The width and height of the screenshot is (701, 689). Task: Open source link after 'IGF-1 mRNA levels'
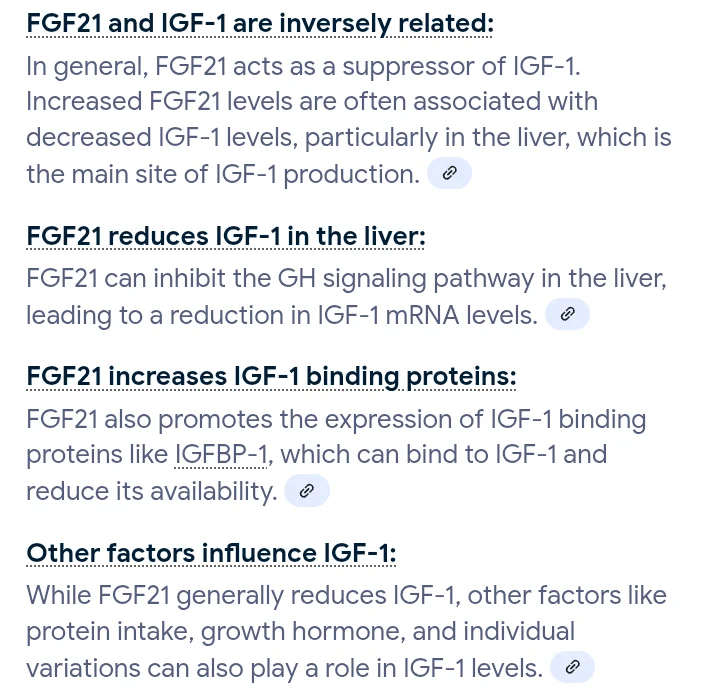567,314
